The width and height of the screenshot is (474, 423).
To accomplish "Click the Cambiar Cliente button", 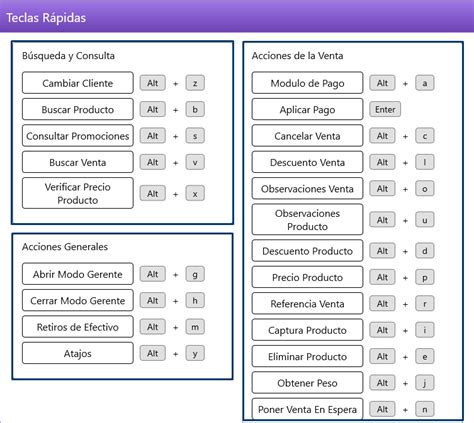I will pyautogui.click(x=78, y=83).
